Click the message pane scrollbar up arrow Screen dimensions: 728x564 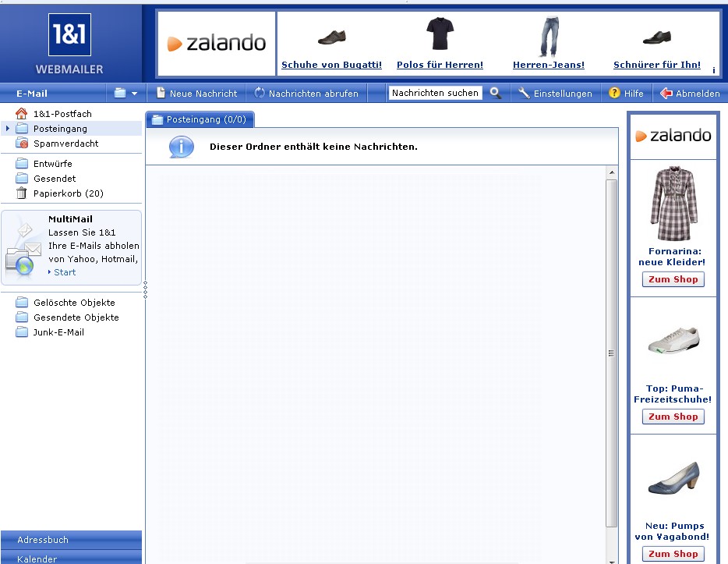tap(612, 172)
